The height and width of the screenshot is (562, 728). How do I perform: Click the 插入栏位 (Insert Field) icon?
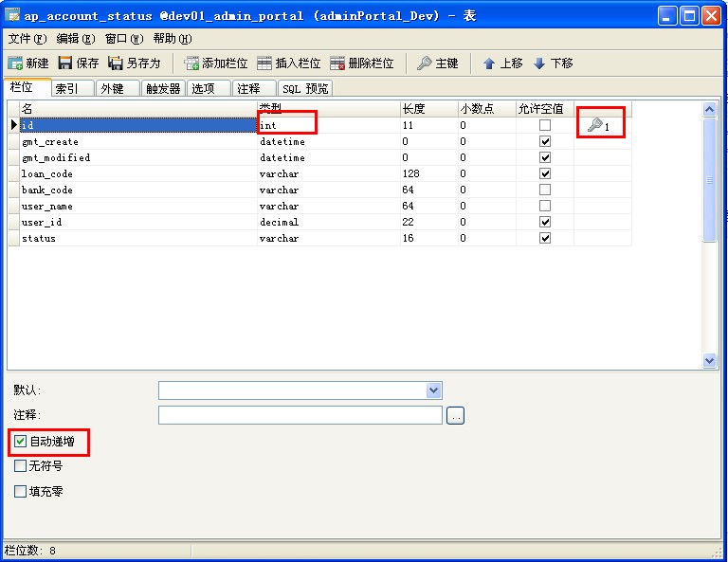coord(264,63)
